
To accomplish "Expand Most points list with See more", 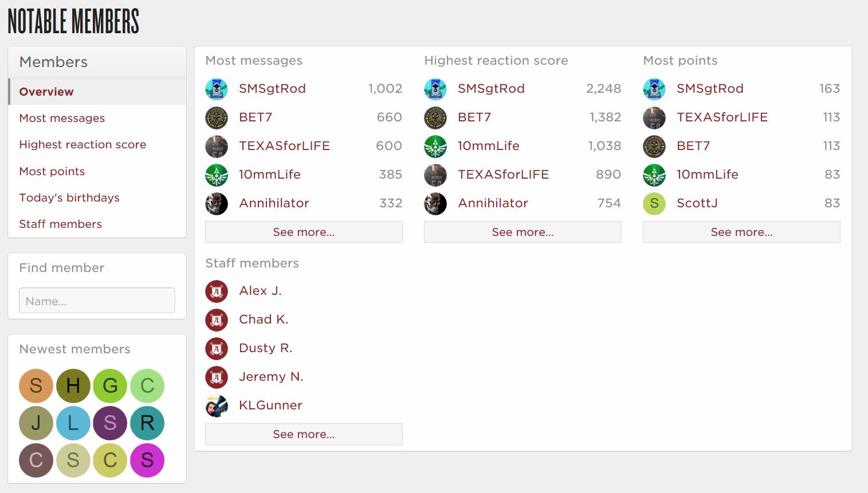I will (741, 232).
